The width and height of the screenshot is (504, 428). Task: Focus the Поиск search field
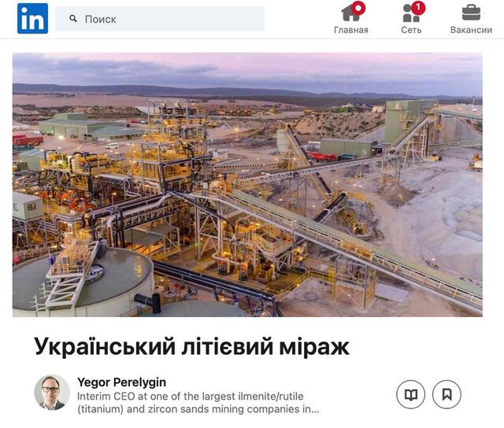[160, 19]
